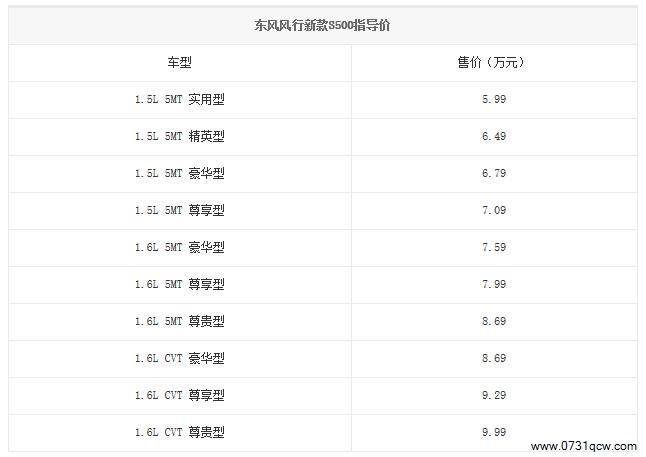Click the 6.49 price value
646x457 pixels.
(x=492, y=136)
